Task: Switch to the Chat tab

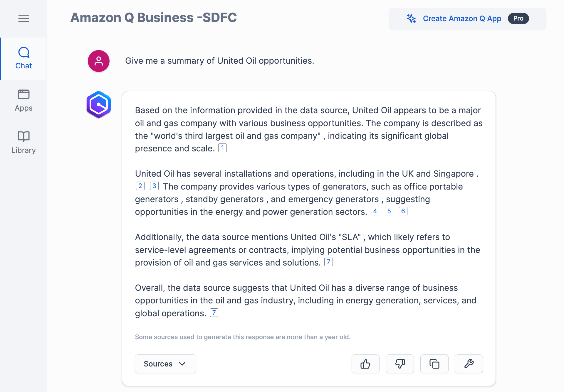Action: [x=23, y=59]
